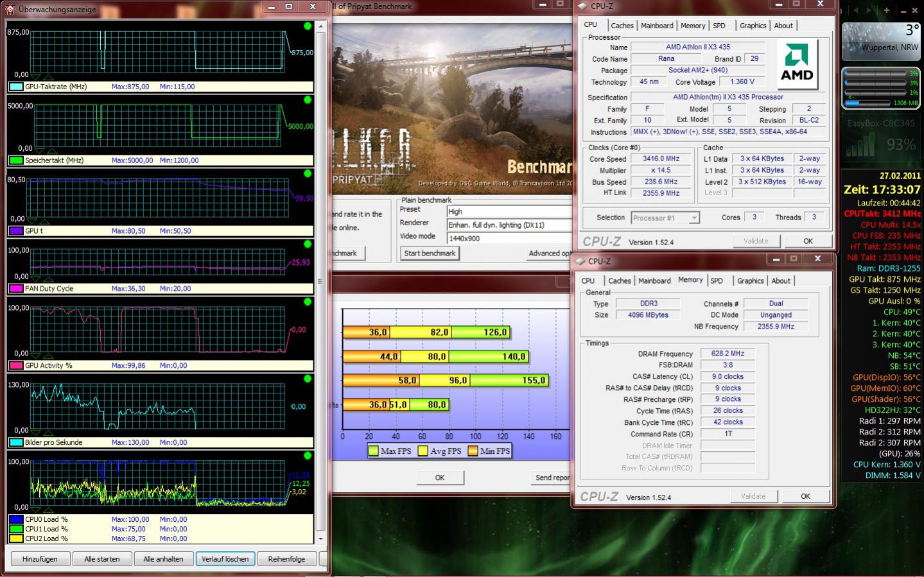Screen dimensions: 924x577
Task: Open the Processor #1 selection dropdown
Action: [694, 218]
